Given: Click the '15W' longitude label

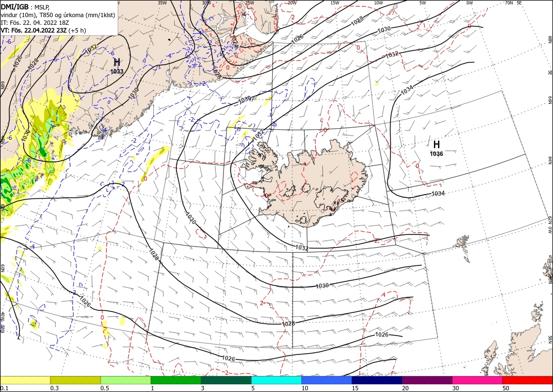Looking at the screenshot, I should [x=335, y=3].
